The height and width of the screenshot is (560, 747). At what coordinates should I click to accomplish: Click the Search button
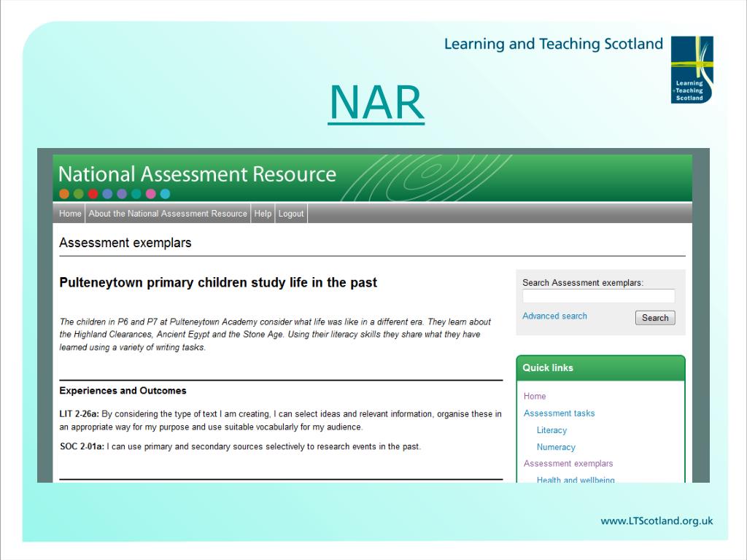point(655,318)
